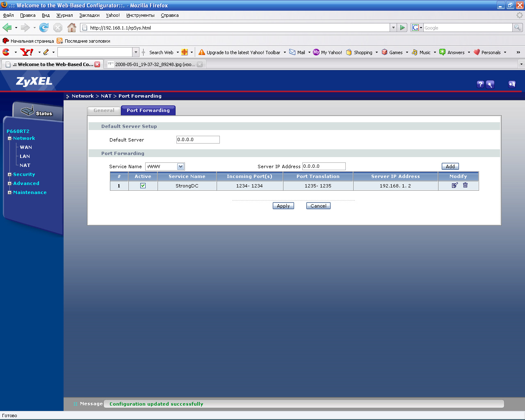Viewport: 525px width, 420px height.
Task: Click the edit icon for StrongDC rule
Action: [454, 185]
